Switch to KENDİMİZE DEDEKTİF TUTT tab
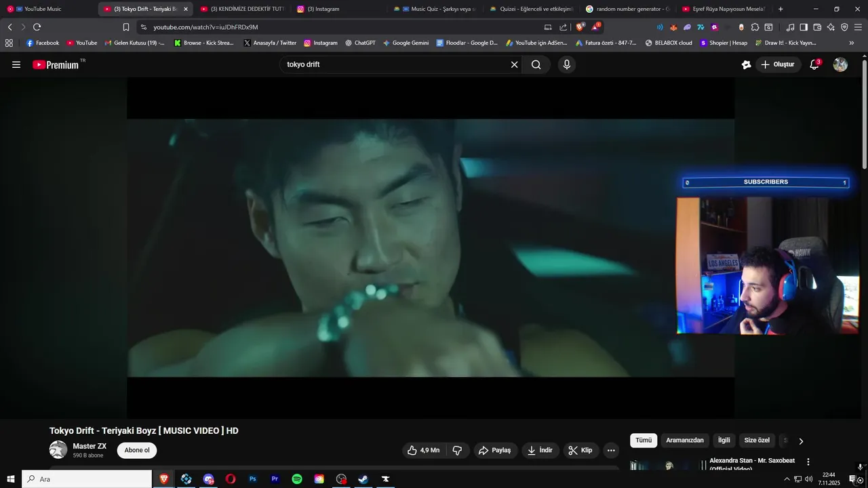 click(x=243, y=9)
